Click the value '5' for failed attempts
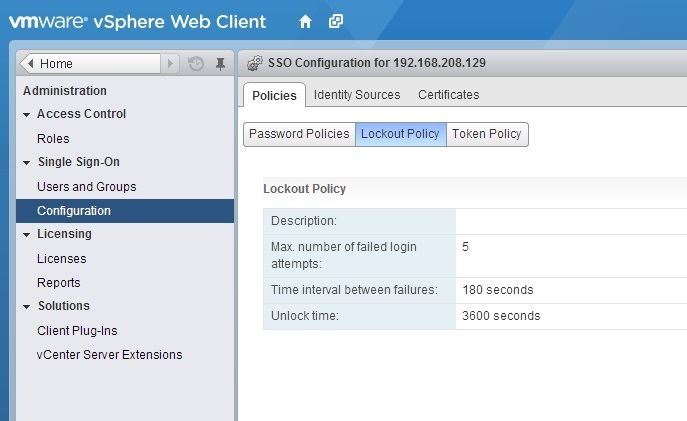This screenshot has width=687, height=421. (x=465, y=247)
